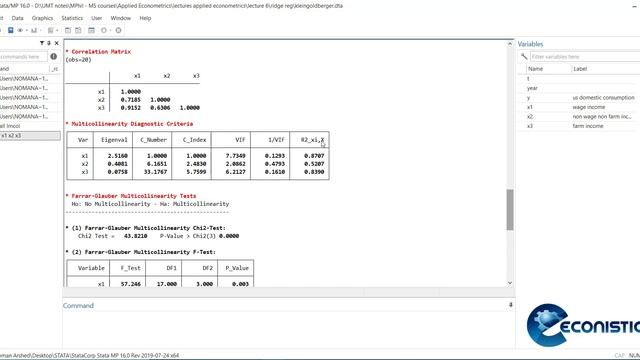The width and height of the screenshot is (640, 360).
Task: Click the C_Index column header cell
Action: [x=191, y=140]
